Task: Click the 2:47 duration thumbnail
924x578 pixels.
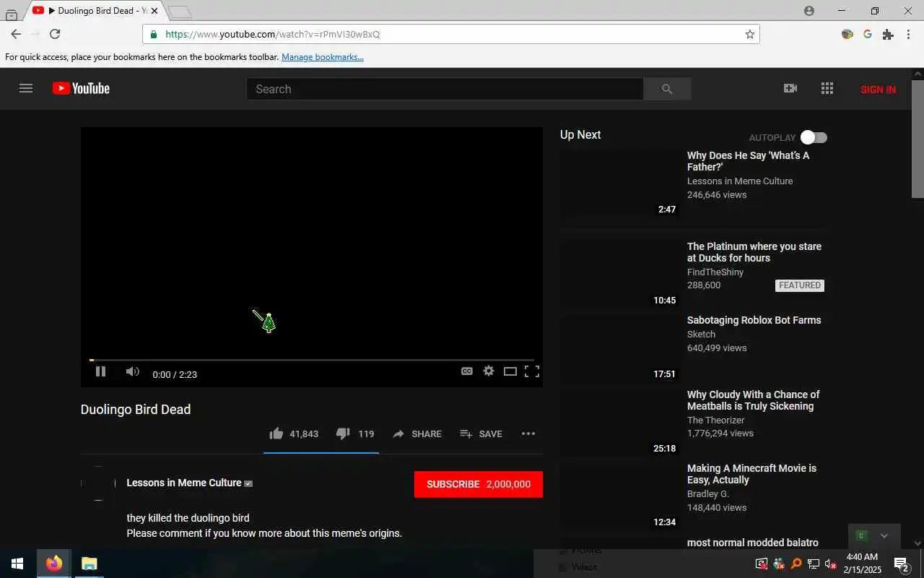Action: pos(620,184)
